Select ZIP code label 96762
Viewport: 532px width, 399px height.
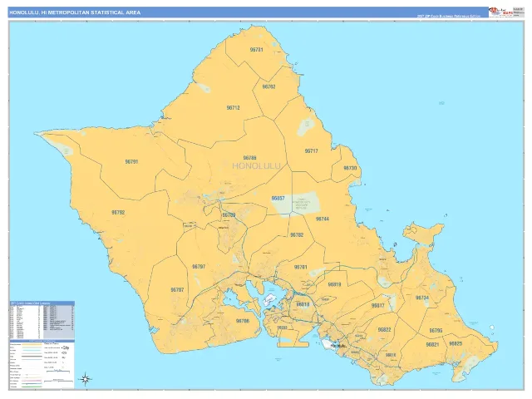[x=268, y=86]
